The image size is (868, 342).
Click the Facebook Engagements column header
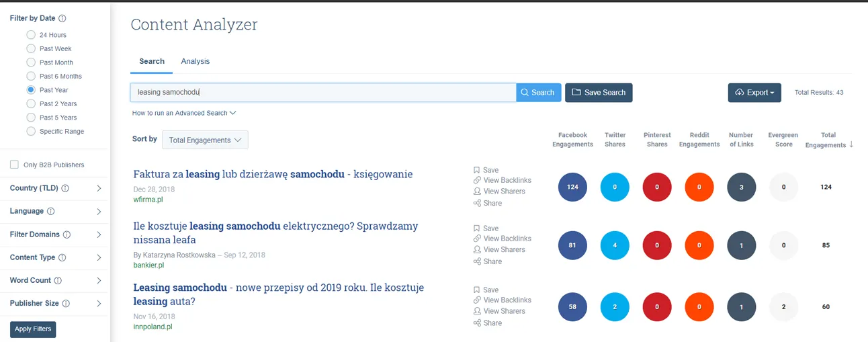point(572,140)
